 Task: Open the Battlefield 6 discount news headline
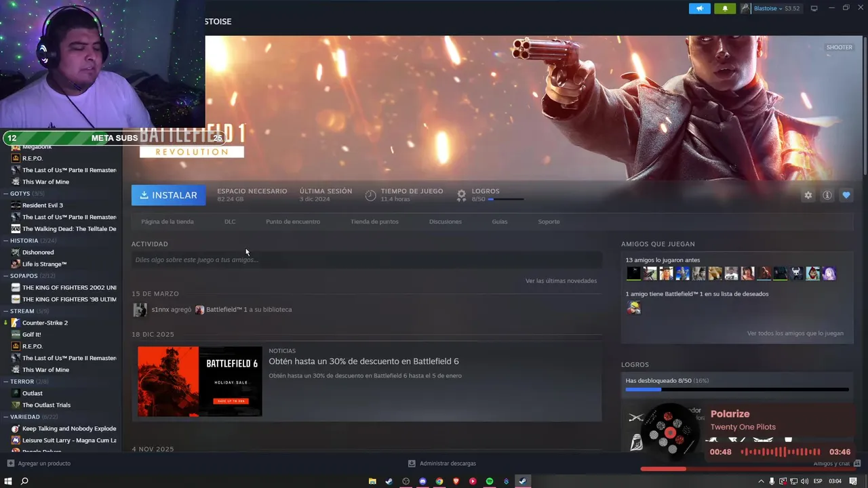click(x=363, y=361)
